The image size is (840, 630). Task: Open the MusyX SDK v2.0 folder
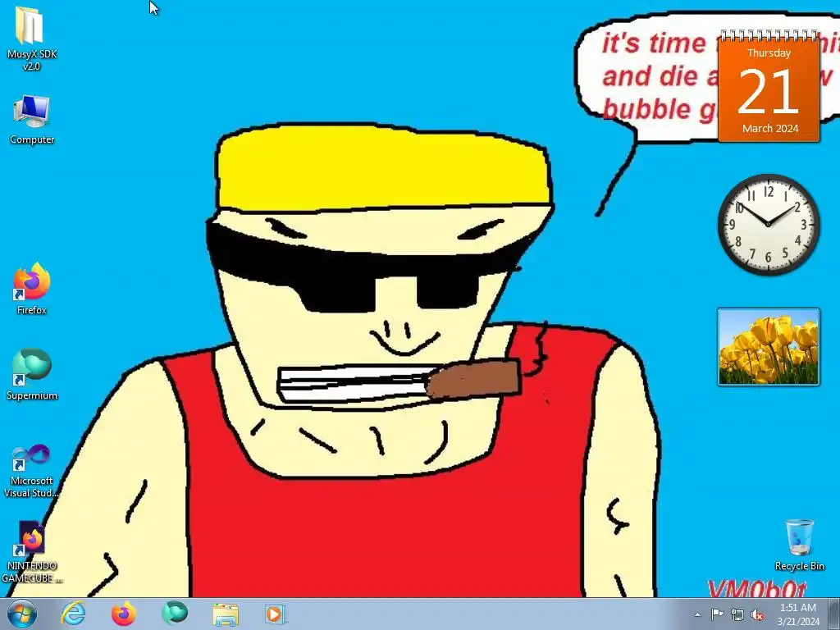point(31,39)
